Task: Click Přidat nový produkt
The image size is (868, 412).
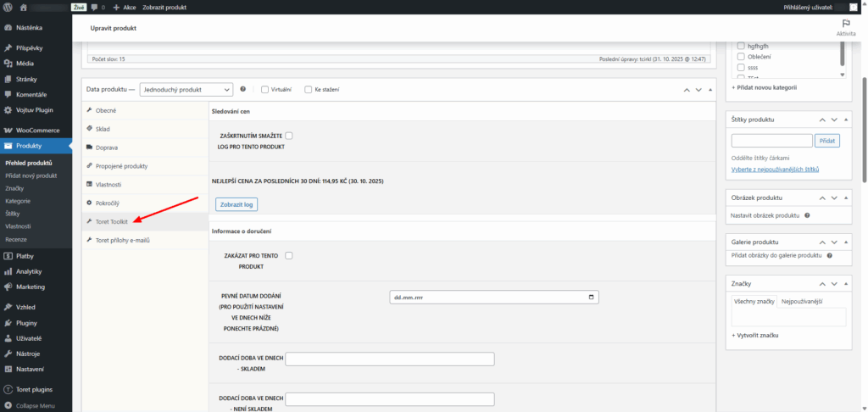Action: pos(31,175)
